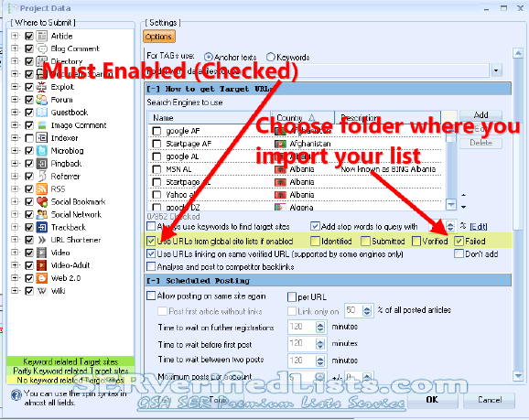Viewport: 529px width, 420px height.
Task: Click the Article engine icon
Action: (41, 36)
